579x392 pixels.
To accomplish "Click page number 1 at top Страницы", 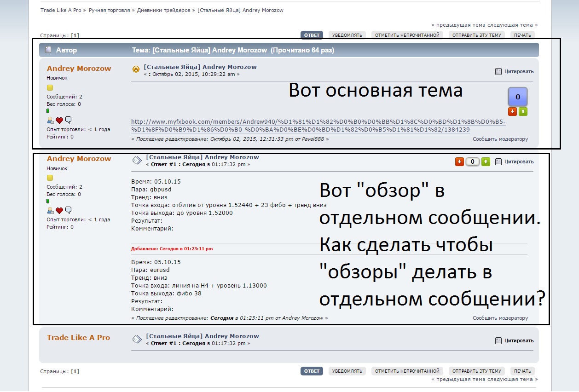I will (x=75, y=35).
